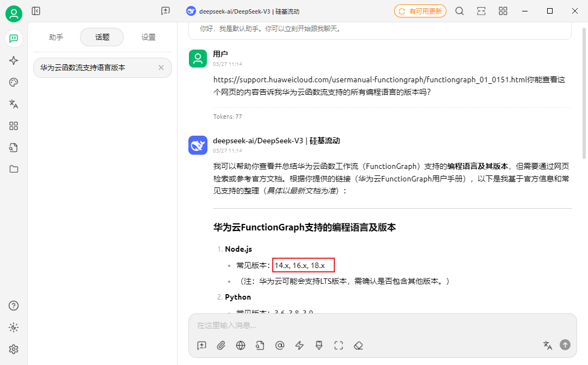
Task: Click the DeepSeek whale message avatar
Action: click(x=198, y=145)
